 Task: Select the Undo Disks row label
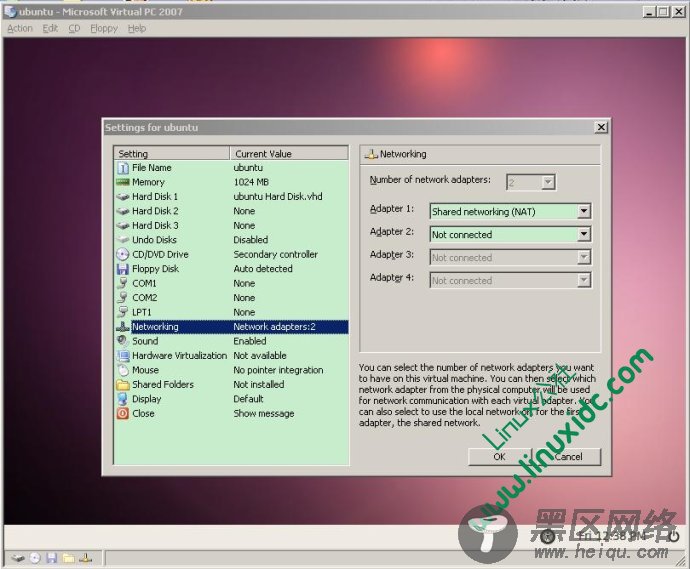click(x=154, y=240)
